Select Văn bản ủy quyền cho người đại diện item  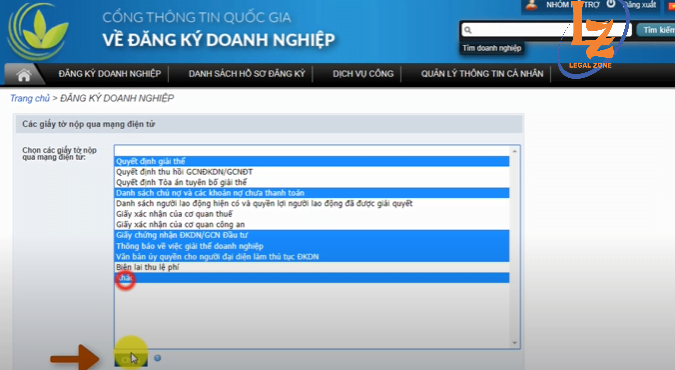pos(312,256)
